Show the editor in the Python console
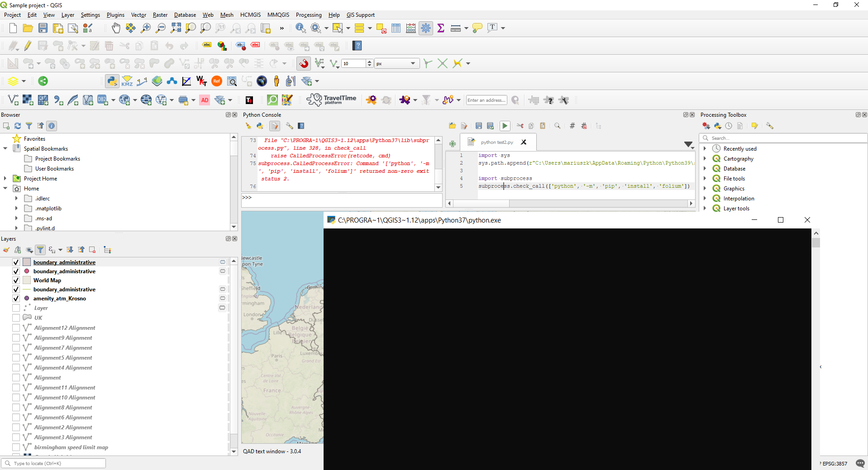Viewport: 868px width, 470px height. pyautogui.click(x=275, y=126)
